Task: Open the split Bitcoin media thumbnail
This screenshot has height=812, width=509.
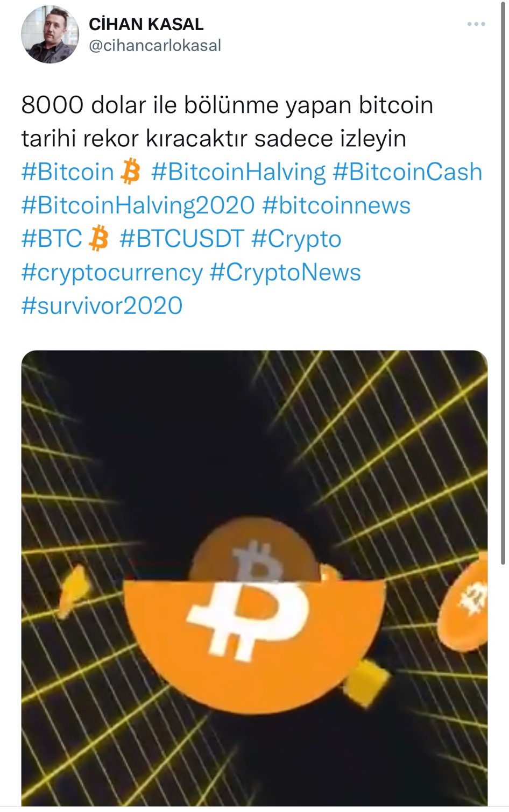Action: (254, 578)
